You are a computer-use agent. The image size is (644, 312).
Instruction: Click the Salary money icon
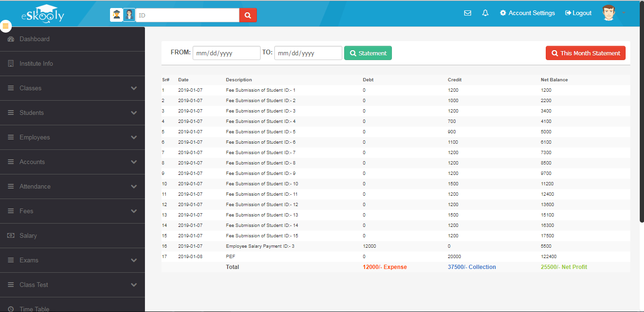point(11,236)
